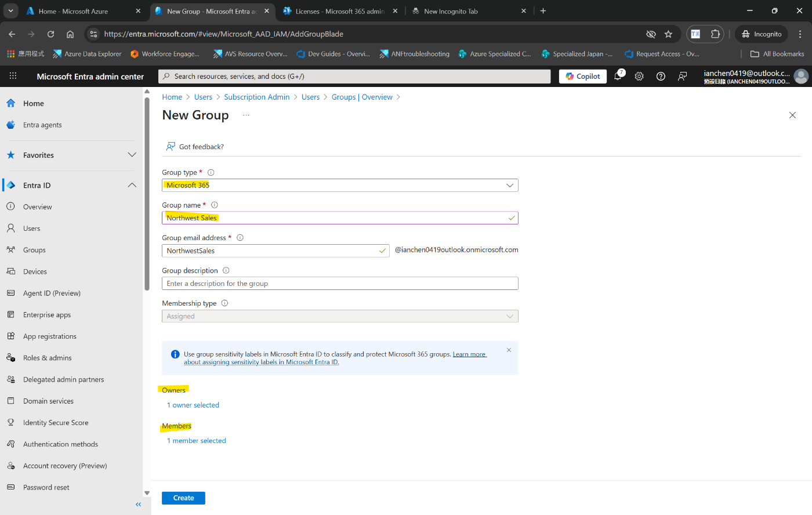Switch to Licenses - Microsoft 365 admin tab

point(340,11)
